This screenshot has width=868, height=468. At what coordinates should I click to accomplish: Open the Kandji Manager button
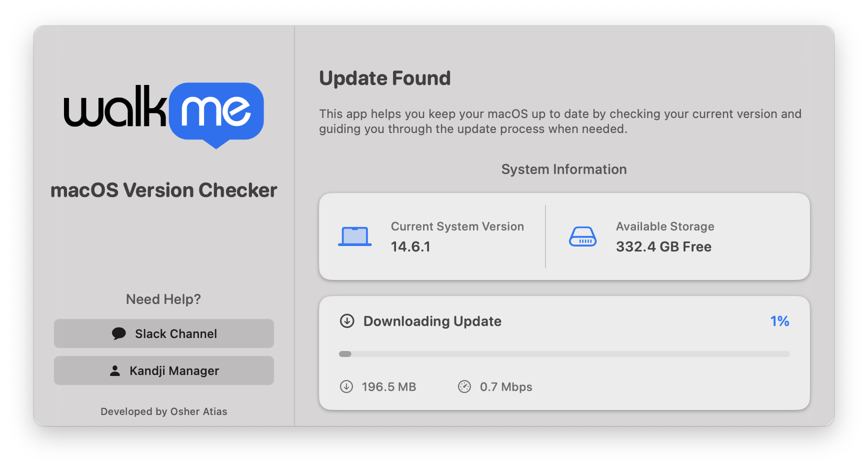coord(164,370)
